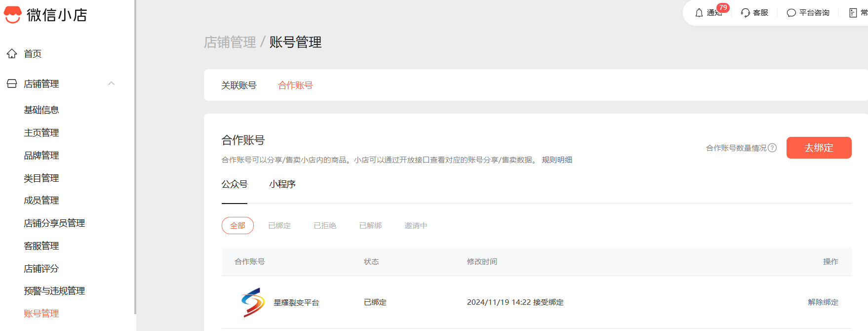The image size is (868, 331).
Task: Click the 去绑定 button
Action: pyautogui.click(x=819, y=148)
